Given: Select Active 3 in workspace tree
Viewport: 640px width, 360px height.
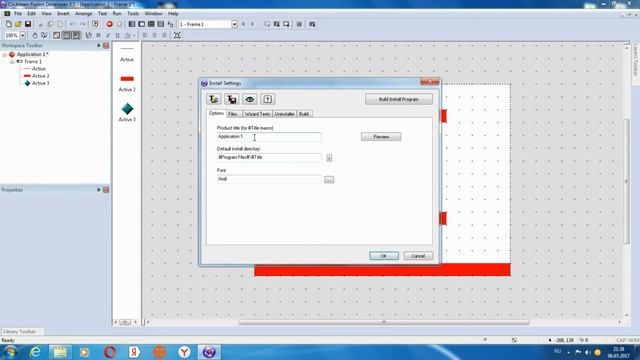Looking at the screenshot, I should click(40, 83).
